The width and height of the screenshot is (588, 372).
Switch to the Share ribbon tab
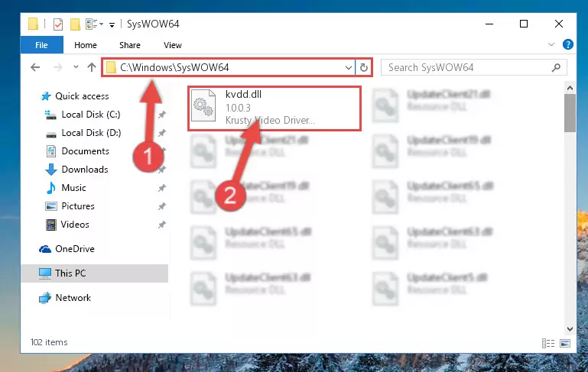coord(130,45)
